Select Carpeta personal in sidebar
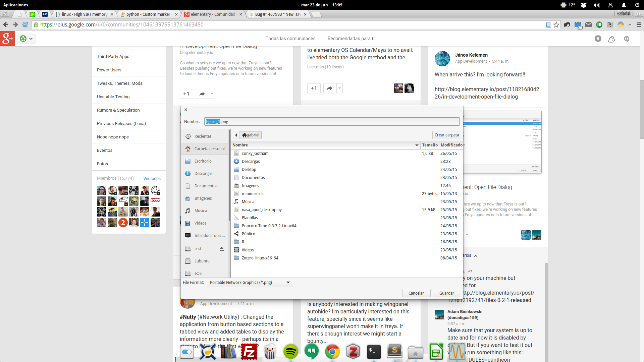Viewport: 644px width, 362px height. click(205, 149)
